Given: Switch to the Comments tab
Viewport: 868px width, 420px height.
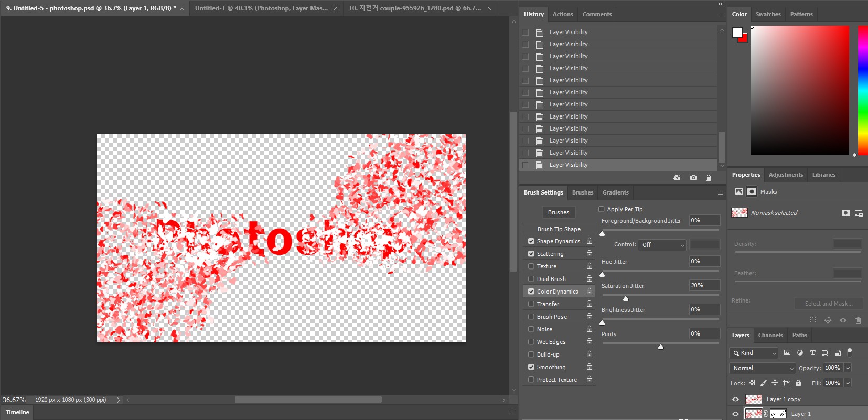Looking at the screenshot, I should (x=597, y=14).
